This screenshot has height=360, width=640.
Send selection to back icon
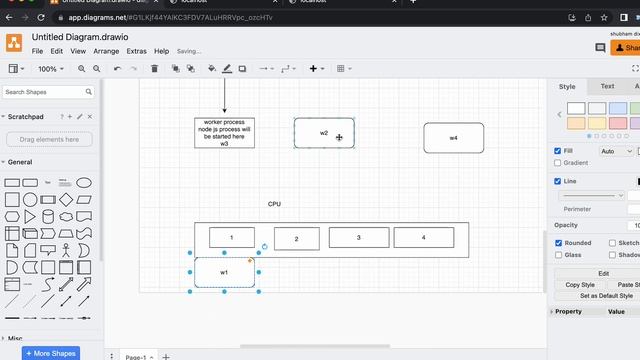[x=191, y=69]
